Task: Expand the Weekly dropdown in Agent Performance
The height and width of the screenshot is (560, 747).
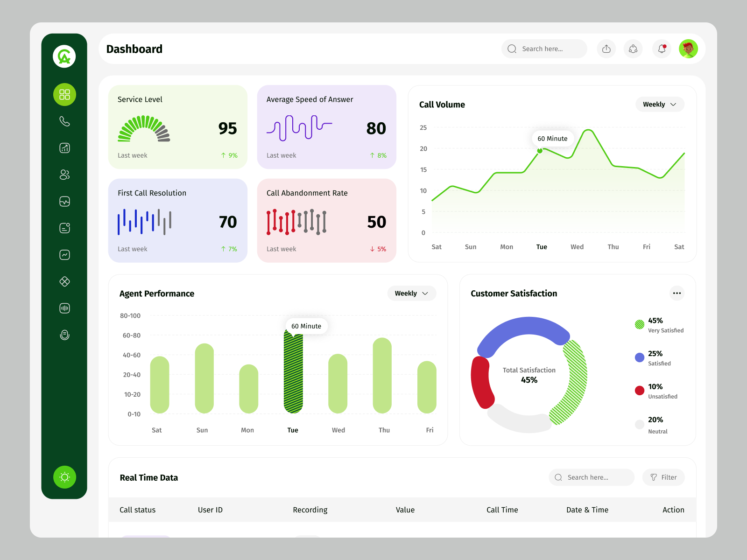Action: (411, 293)
